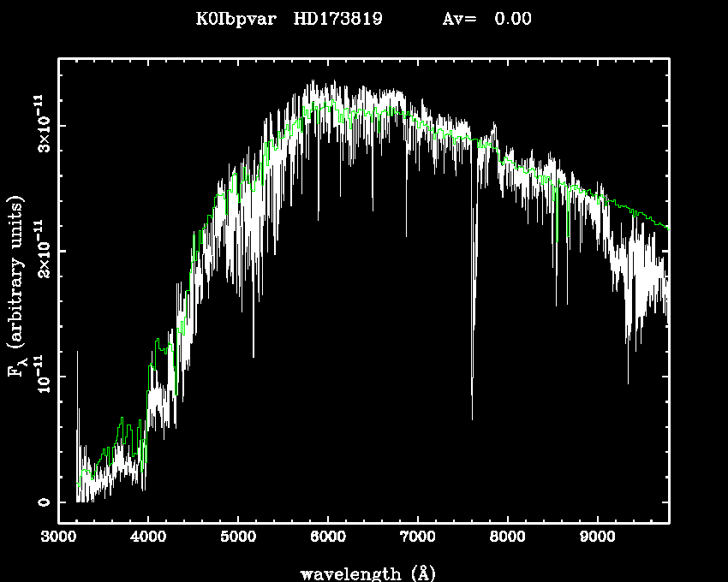This screenshot has width=728, height=582.
Task: Click bottom of deep absorption line near 7600 Å
Action: (472, 418)
